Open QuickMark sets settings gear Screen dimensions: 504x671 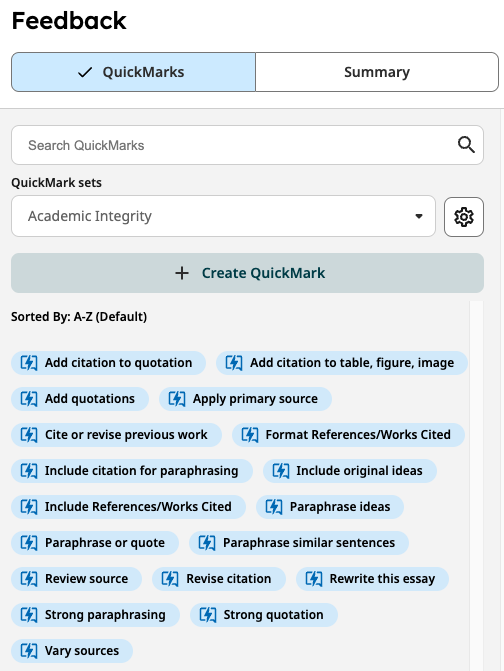464,217
